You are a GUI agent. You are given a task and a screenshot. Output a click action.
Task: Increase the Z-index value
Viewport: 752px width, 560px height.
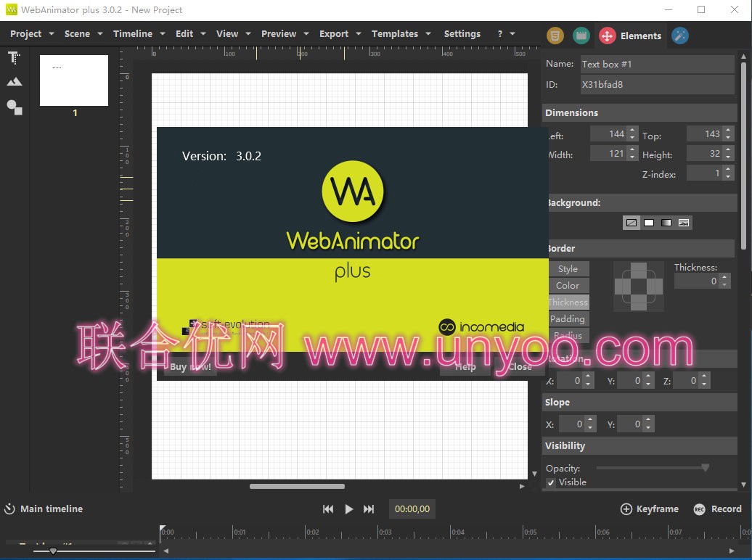click(x=729, y=169)
